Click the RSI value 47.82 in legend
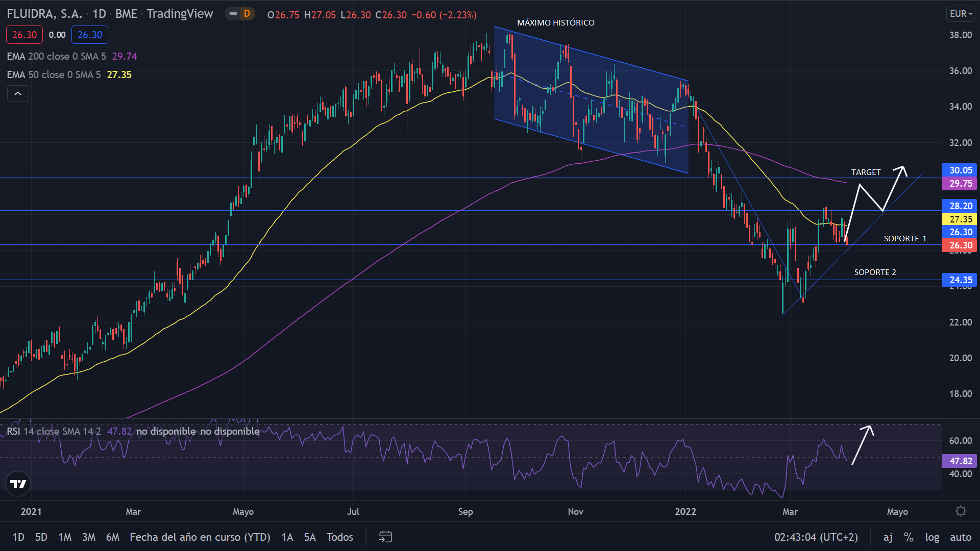The width and height of the screenshot is (980, 551). click(x=119, y=431)
